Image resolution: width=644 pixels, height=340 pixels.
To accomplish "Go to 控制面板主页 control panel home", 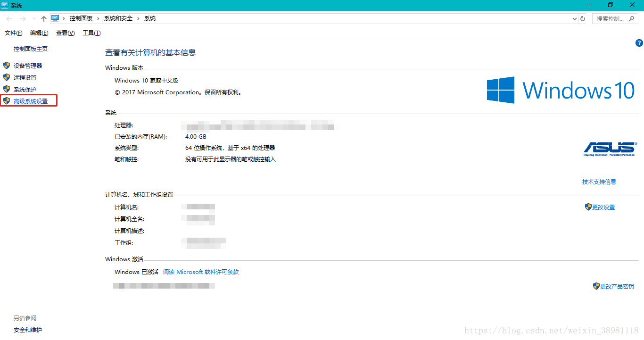I will [x=31, y=49].
